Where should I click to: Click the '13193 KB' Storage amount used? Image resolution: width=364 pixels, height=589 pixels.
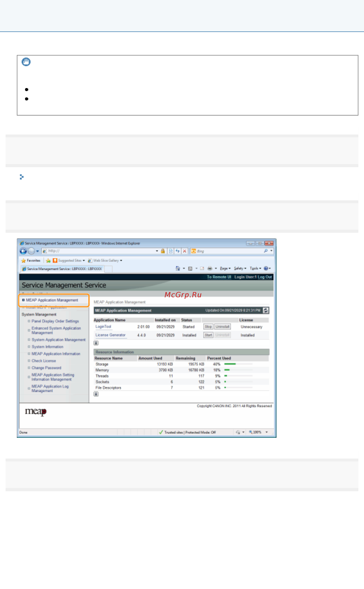point(165,364)
